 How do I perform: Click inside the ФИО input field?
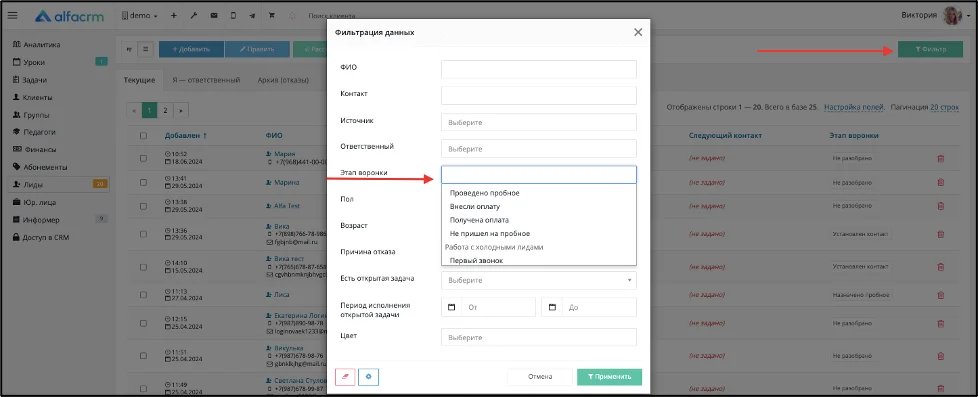click(x=539, y=69)
